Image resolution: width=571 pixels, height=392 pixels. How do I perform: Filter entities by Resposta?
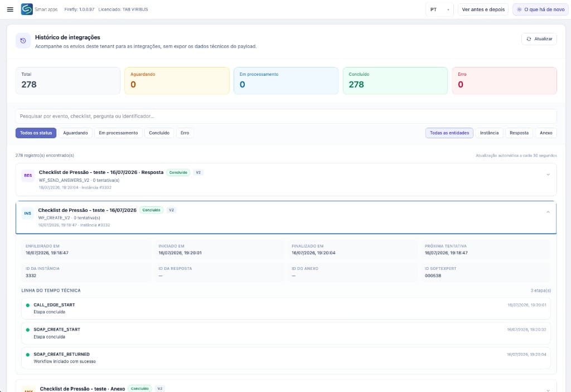[519, 133]
